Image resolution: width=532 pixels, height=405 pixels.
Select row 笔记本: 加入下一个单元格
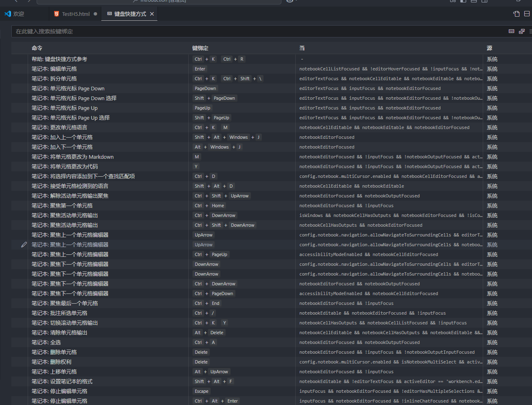(x=272, y=147)
